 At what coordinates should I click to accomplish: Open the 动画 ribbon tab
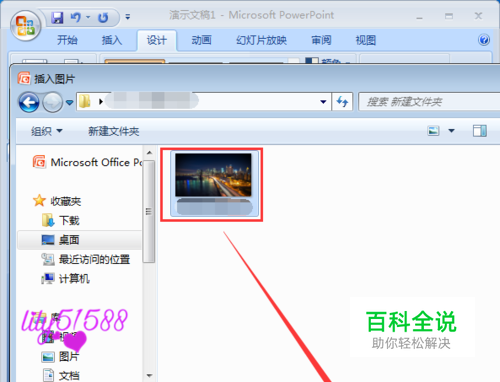(x=201, y=40)
